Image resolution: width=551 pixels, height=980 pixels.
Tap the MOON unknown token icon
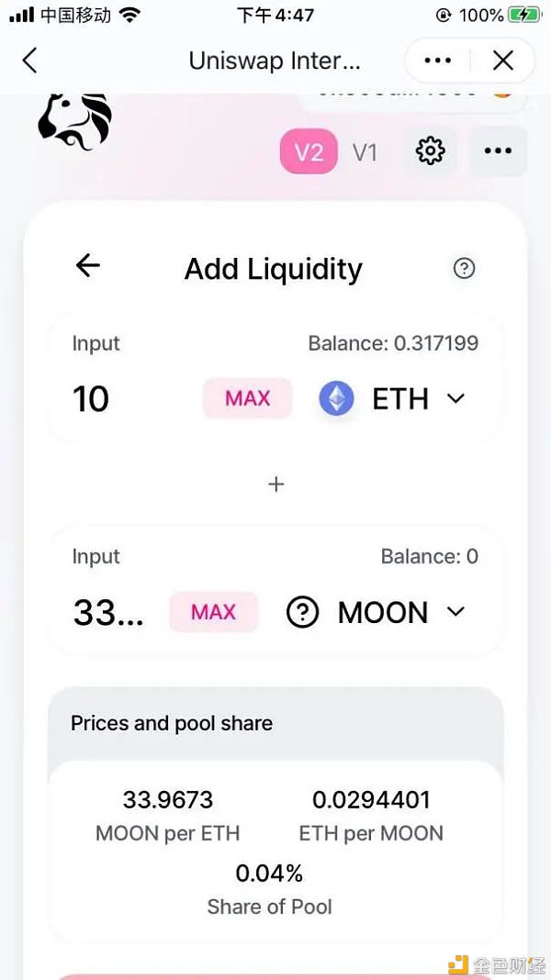tap(303, 612)
